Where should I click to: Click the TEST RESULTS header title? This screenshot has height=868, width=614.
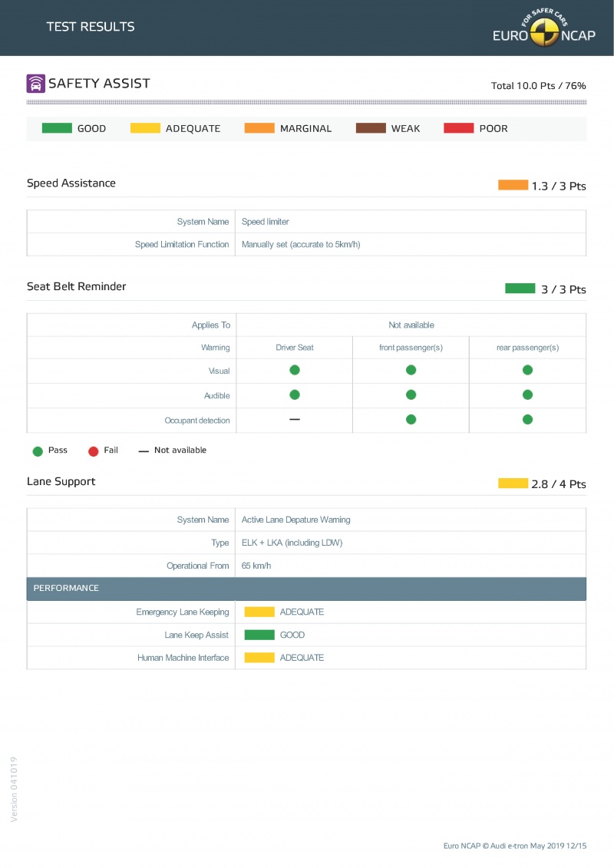(x=91, y=27)
